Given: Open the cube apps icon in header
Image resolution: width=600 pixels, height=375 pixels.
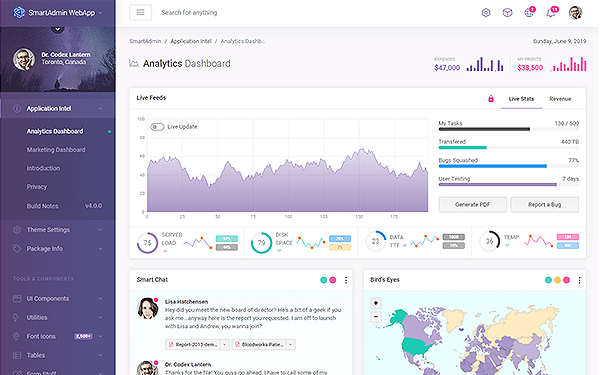Looking at the screenshot, I should (507, 13).
